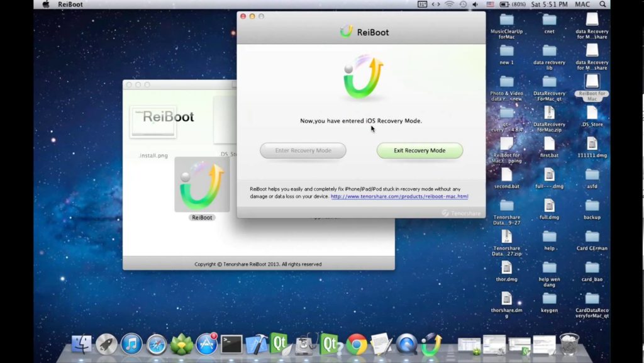Viewport: 644px width, 363px height.
Task: Open the ReiBoot app icon in installer window
Action: (x=202, y=184)
